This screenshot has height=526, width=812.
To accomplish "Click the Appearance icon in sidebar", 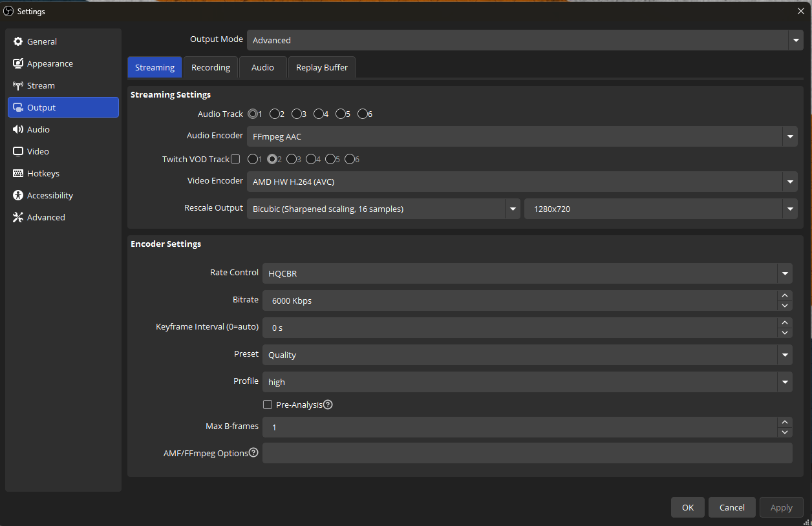I will tap(18, 63).
